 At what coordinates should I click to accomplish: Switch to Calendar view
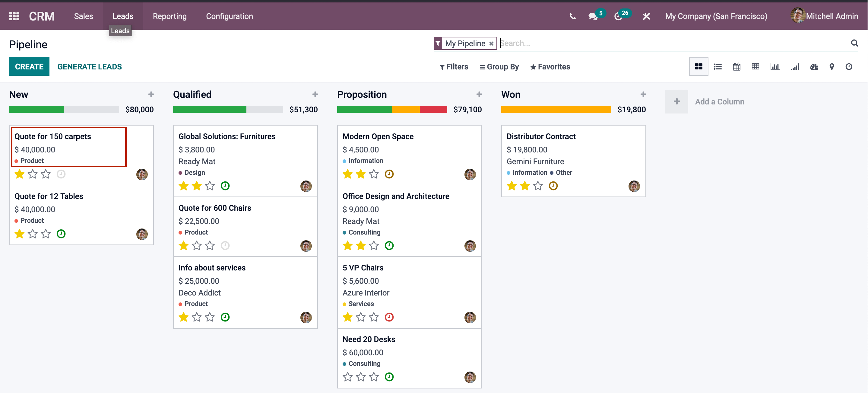point(737,66)
